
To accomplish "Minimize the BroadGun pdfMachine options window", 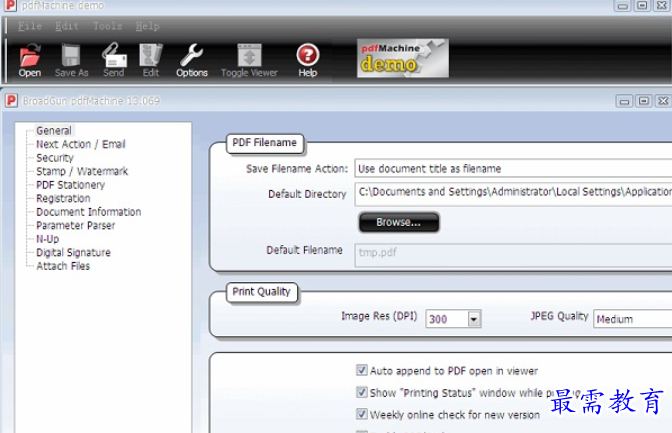I will 624,101.
